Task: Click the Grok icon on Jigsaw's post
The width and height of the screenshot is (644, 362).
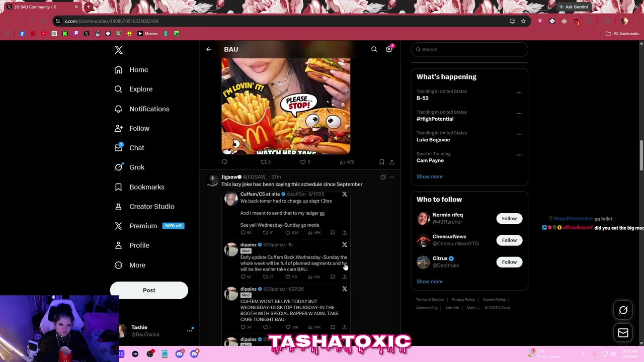Action: click(383, 177)
